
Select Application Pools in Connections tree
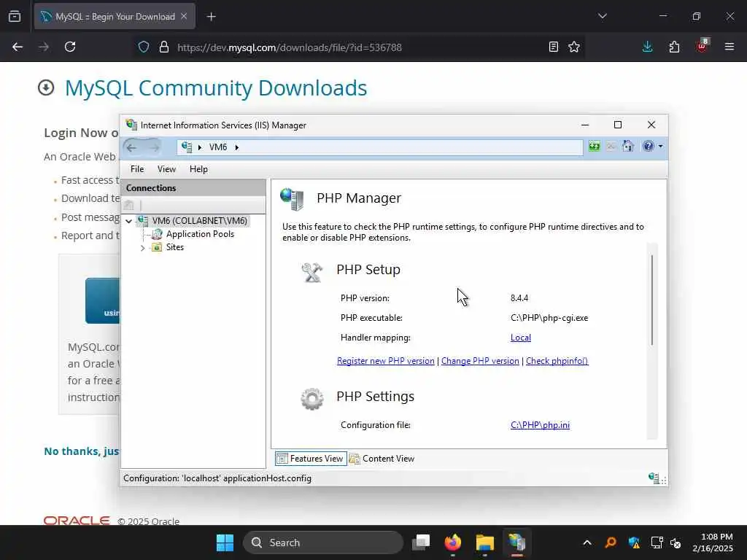[200, 234]
